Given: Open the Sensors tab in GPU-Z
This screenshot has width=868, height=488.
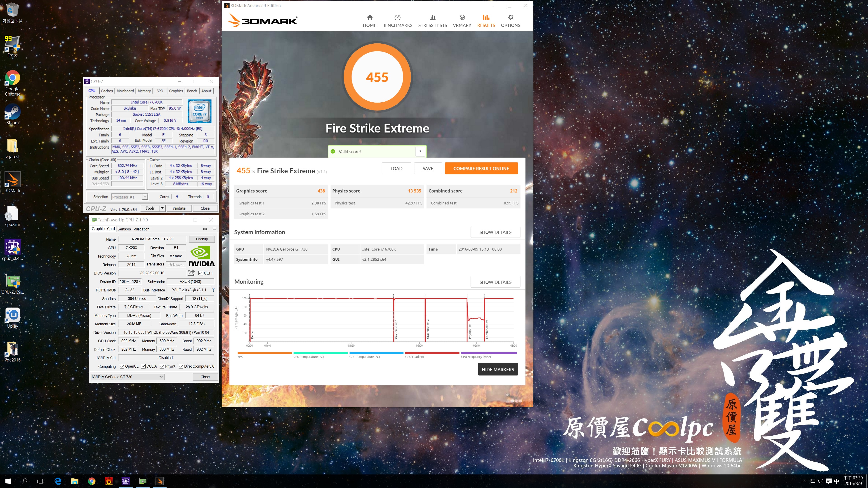Looking at the screenshot, I should click(124, 229).
